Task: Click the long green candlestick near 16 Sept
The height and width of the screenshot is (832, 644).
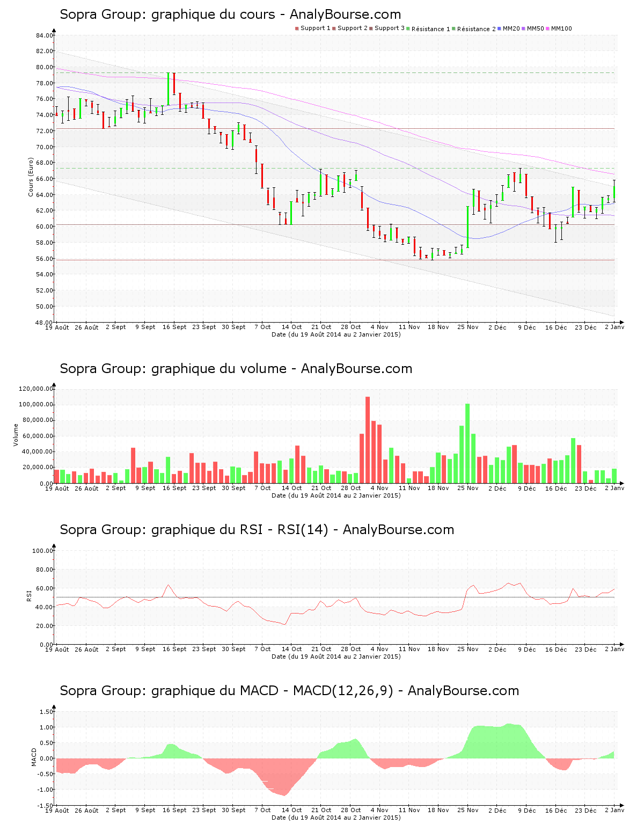Action: 169,89
